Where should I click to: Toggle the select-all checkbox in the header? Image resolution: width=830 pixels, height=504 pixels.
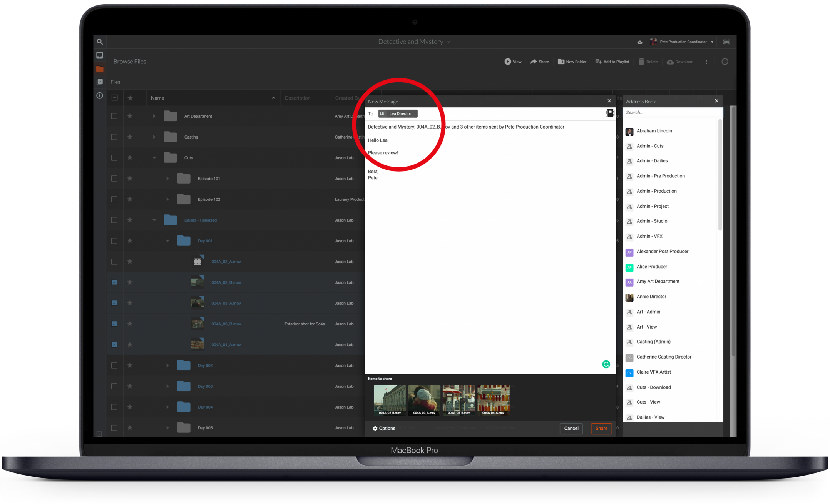tap(115, 98)
